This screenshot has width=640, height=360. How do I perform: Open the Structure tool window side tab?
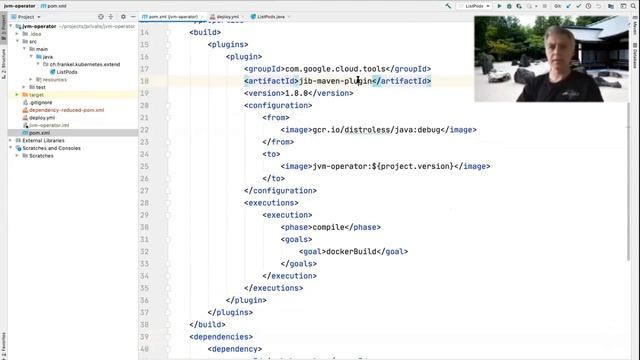[4, 64]
